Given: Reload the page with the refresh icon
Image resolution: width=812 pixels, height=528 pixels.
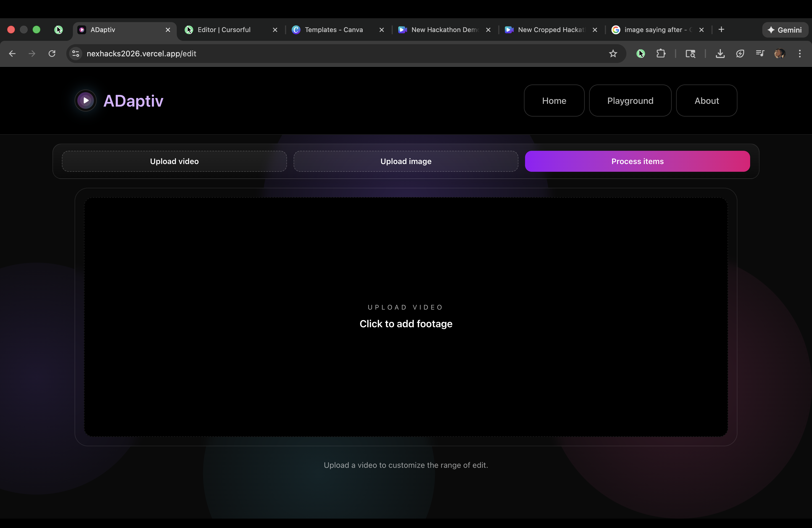Looking at the screenshot, I should point(52,54).
